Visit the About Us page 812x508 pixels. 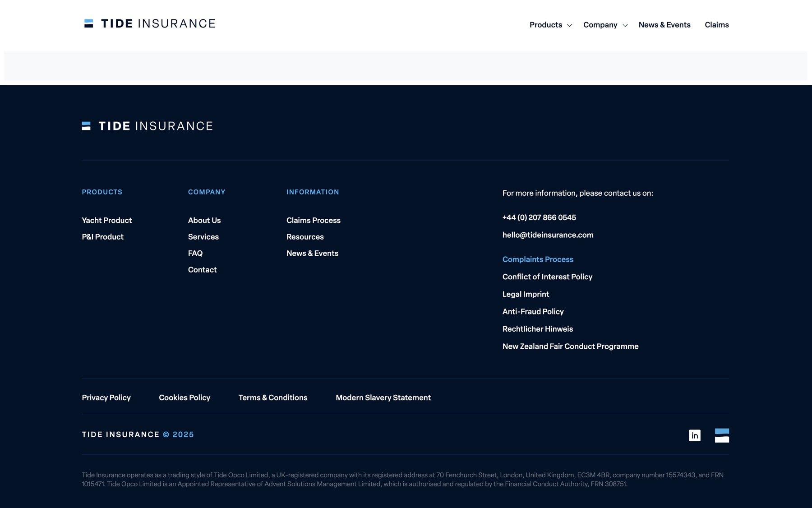coord(204,220)
